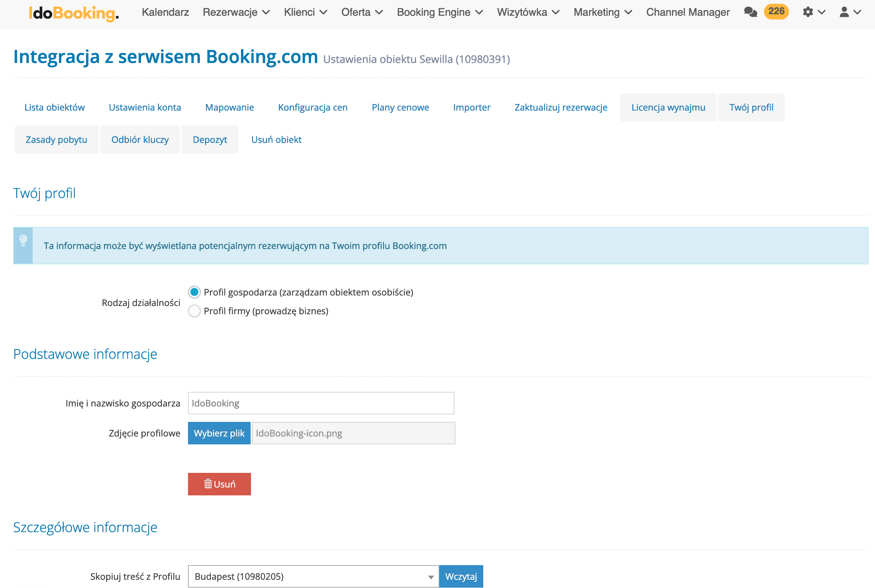Viewport: 875px width, 588px height.
Task: Click the 226 notifications badge
Action: [x=776, y=11]
